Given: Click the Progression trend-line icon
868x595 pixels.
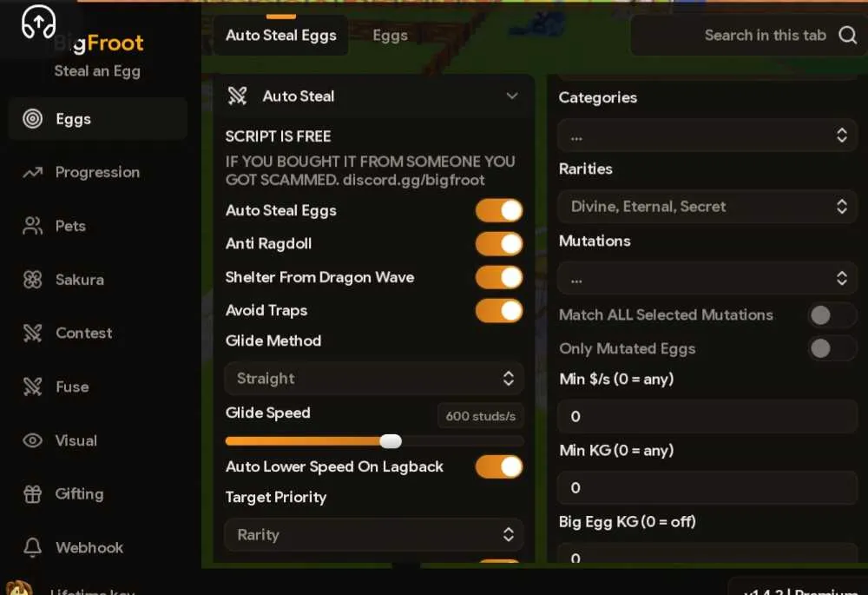Looking at the screenshot, I should click(x=33, y=173).
